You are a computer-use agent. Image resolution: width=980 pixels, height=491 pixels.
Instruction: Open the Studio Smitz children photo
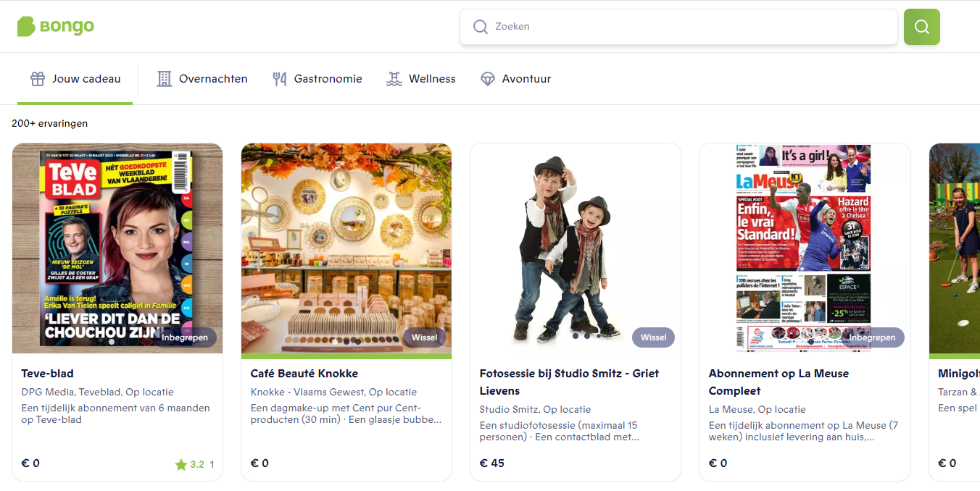click(576, 248)
